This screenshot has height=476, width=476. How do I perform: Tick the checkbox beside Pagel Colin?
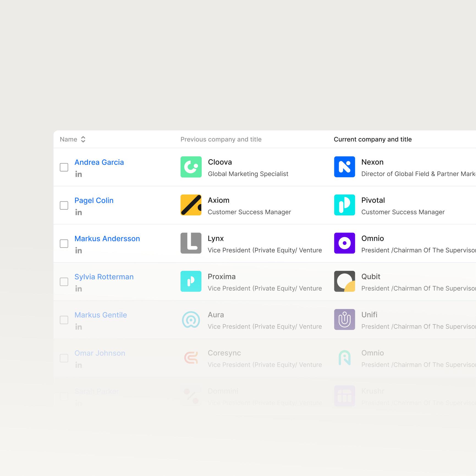pos(64,206)
